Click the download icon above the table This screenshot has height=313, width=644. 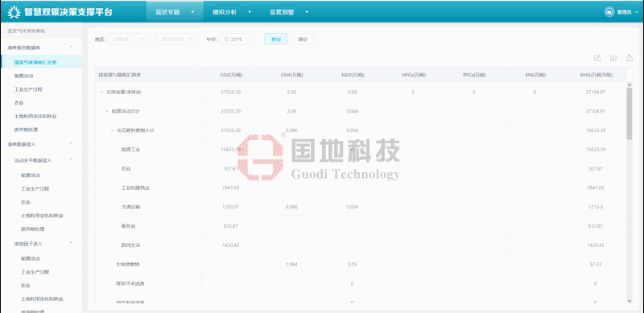click(613, 58)
